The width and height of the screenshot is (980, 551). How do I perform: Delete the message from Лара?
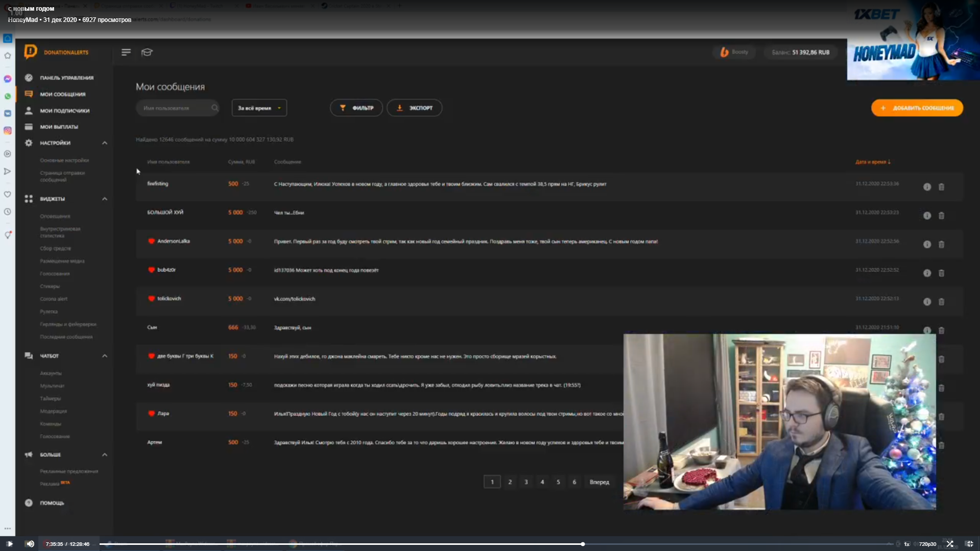941,417
